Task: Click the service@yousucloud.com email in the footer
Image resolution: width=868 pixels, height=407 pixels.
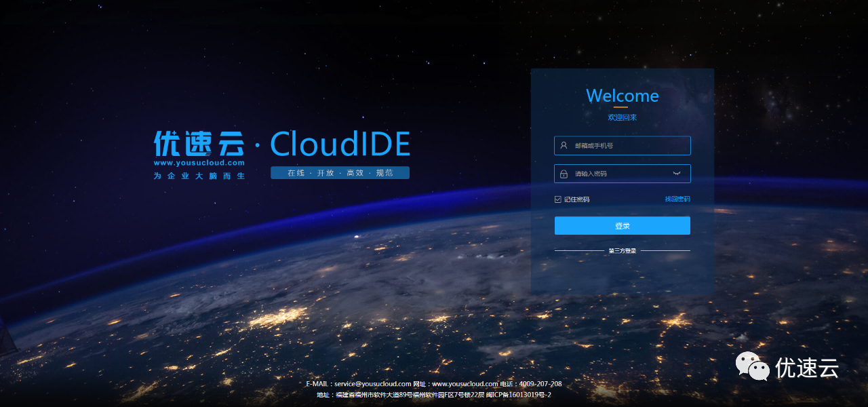Action: (x=372, y=384)
